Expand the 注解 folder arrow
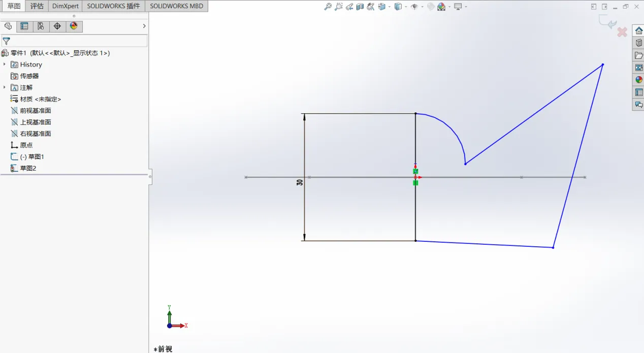Screen dimensions: 644x353 click(x=5, y=87)
